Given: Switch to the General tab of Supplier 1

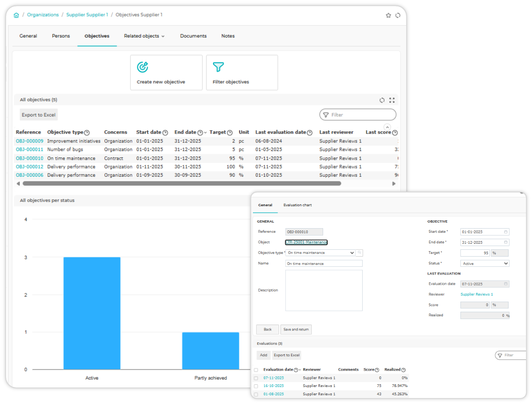Looking at the screenshot, I should (28, 36).
